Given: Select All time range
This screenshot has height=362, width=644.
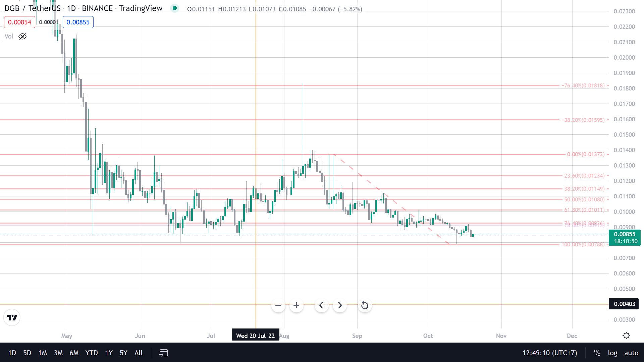Looking at the screenshot, I should (139, 353).
